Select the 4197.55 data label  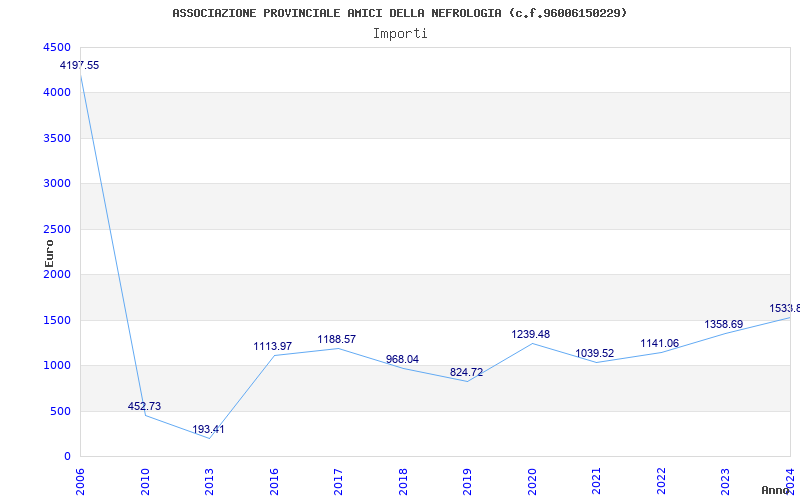[80, 65]
